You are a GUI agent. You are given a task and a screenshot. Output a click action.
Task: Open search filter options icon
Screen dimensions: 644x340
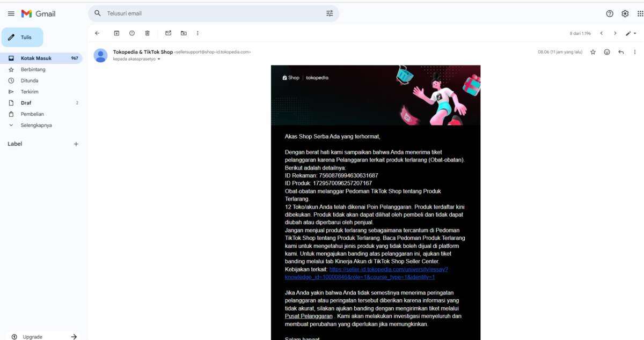[x=330, y=13]
